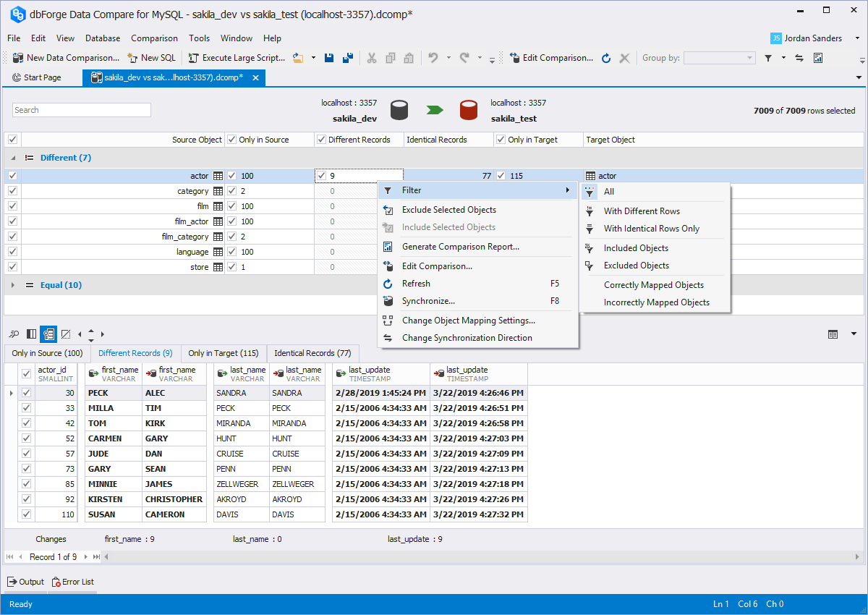Open the Output panel
868x615 pixels.
click(x=25, y=582)
